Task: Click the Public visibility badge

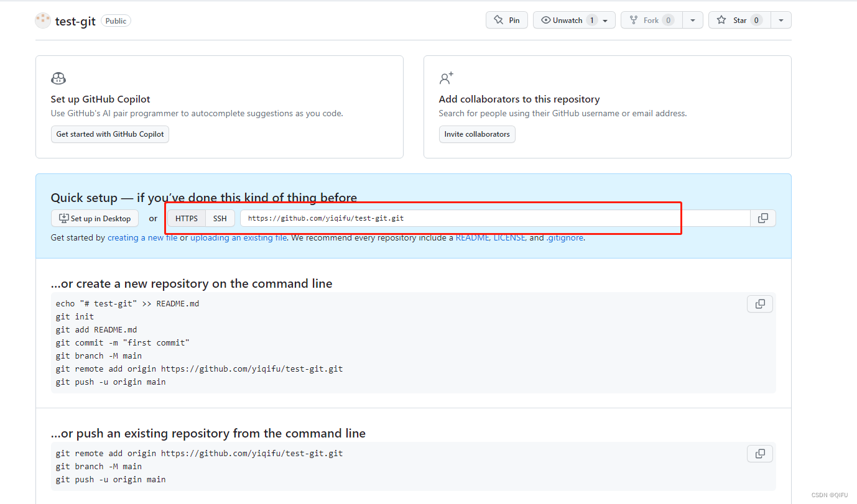Action: [x=116, y=21]
